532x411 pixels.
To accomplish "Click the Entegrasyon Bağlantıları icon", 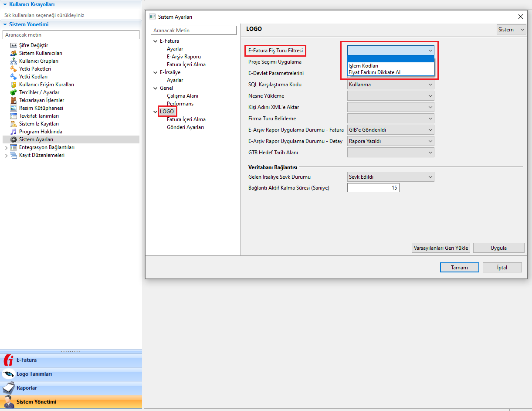I will (14, 147).
